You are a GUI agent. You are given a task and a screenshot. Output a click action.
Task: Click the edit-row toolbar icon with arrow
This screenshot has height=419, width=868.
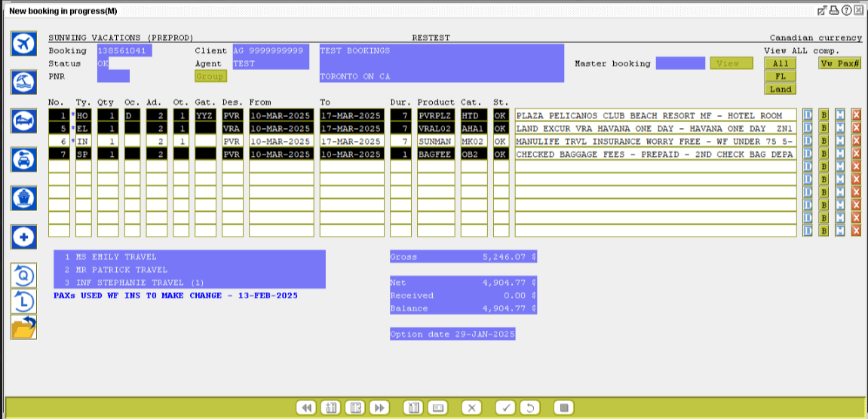(355, 408)
